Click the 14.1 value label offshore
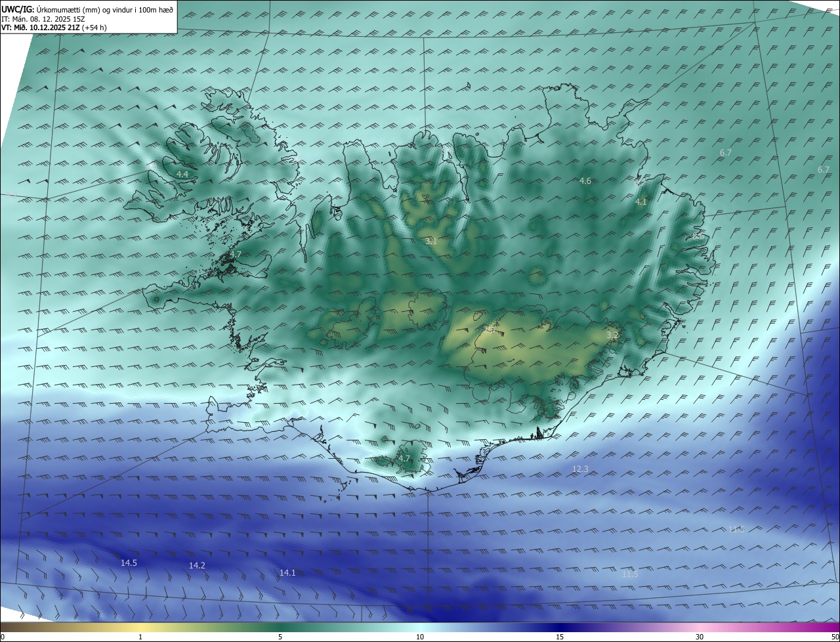The height and width of the screenshot is (642, 840). [287, 572]
